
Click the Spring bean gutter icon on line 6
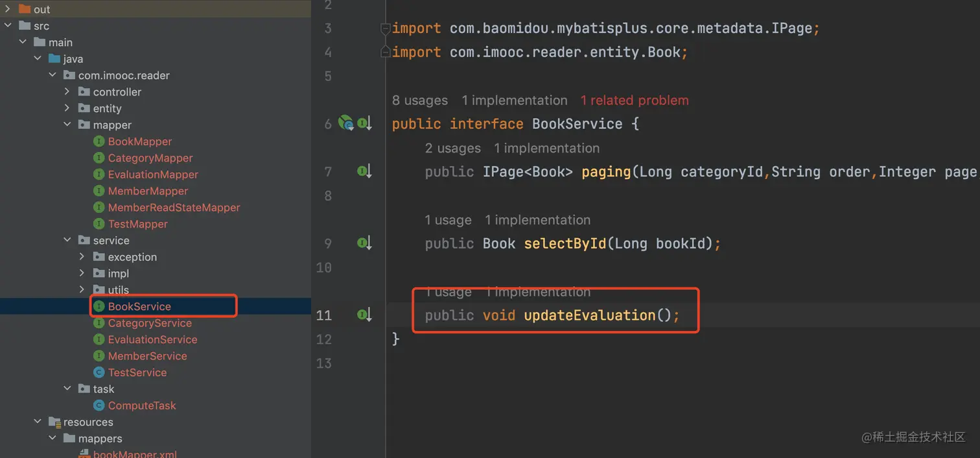click(x=346, y=123)
